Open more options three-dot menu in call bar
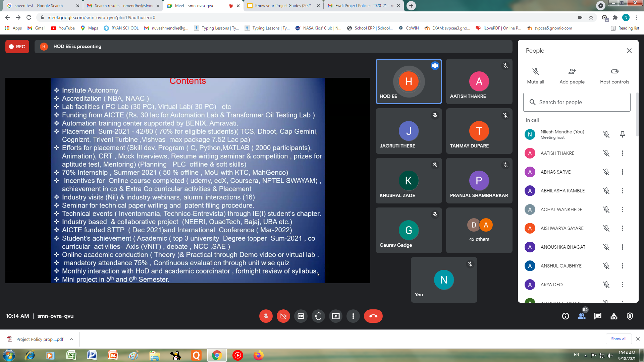Viewport: 644px width, 362px height. [x=353, y=316]
